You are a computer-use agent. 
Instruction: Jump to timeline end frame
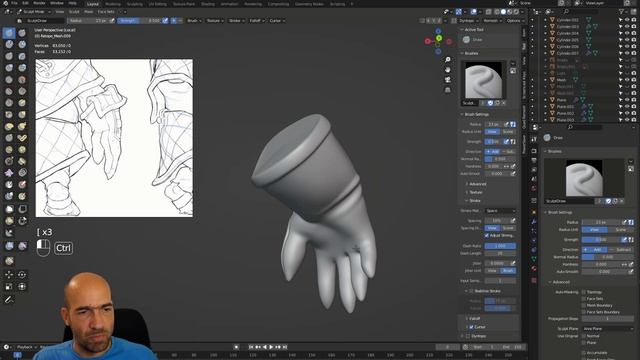pyautogui.click(x=285, y=347)
